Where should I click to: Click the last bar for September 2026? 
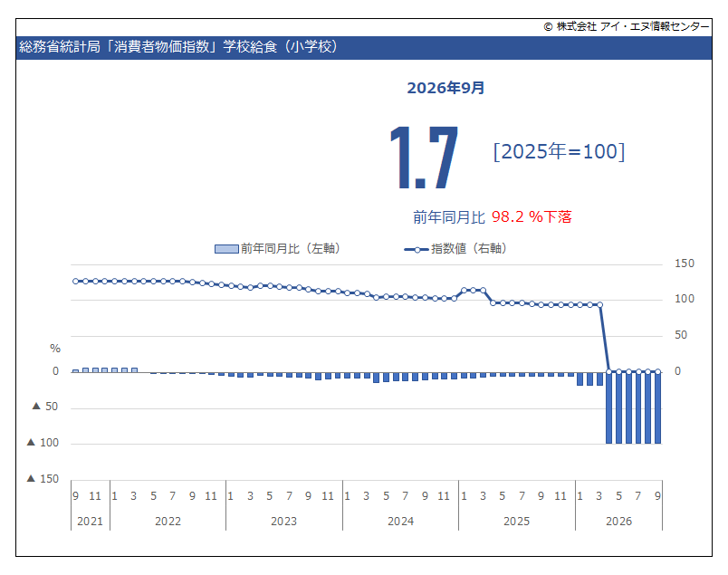pyautogui.click(x=657, y=407)
